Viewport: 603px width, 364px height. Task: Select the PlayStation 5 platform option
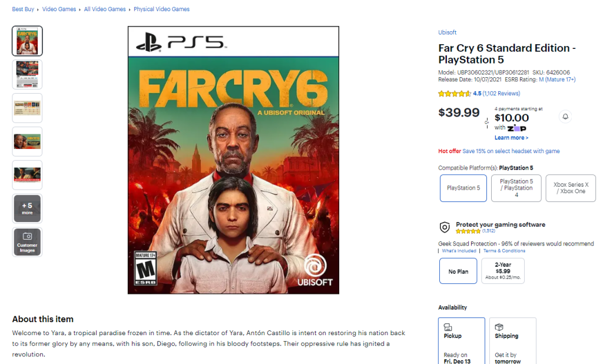click(x=463, y=188)
